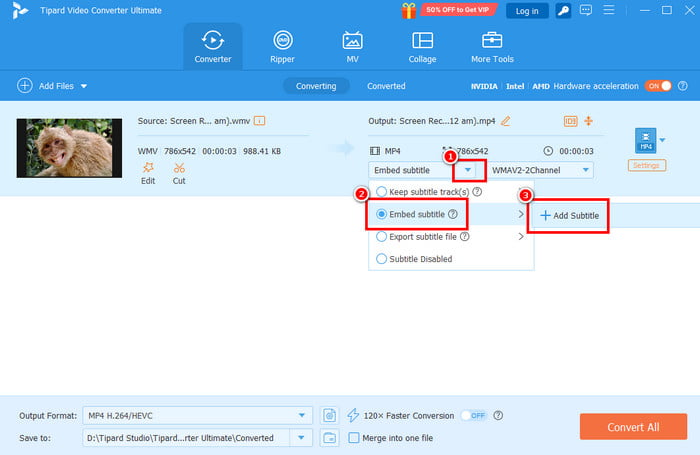Rename output file with pencil icon

[505, 121]
